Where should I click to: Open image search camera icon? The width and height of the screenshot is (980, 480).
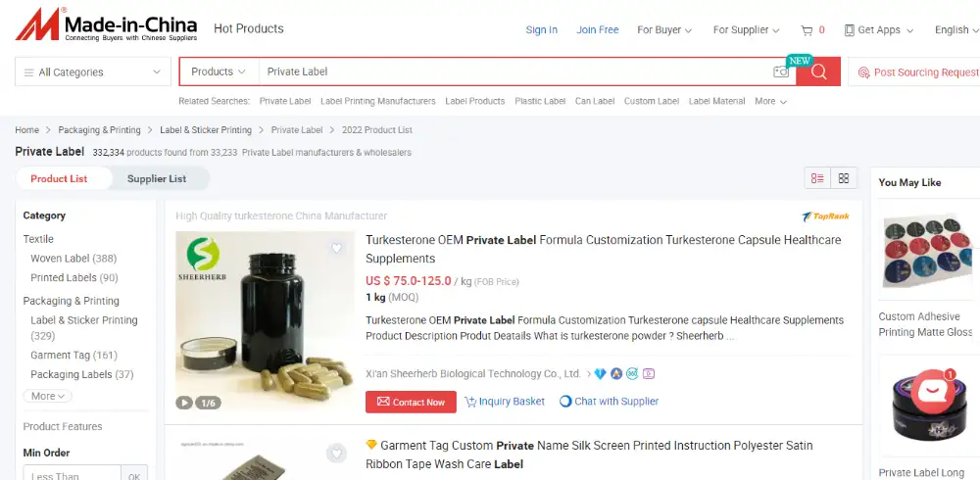click(781, 72)
